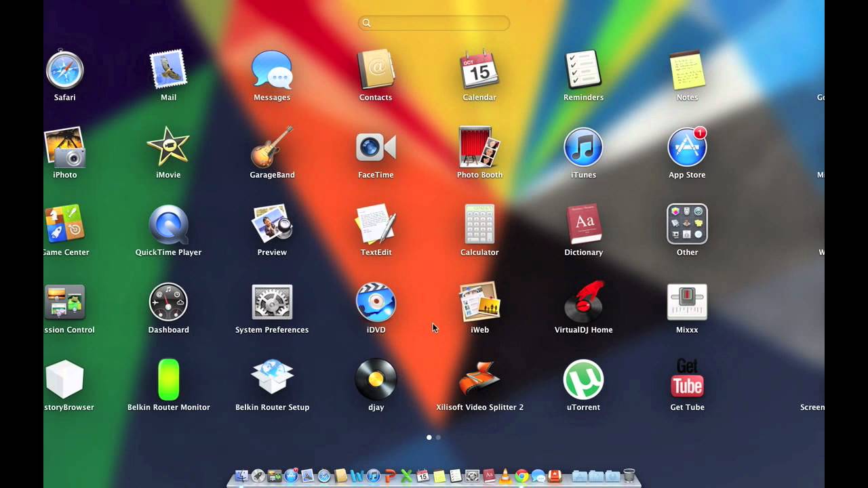Viewport: 868px width, 488px height.
Task: Open iTunes from the Launchpad grid
Action: pos(583,148)
